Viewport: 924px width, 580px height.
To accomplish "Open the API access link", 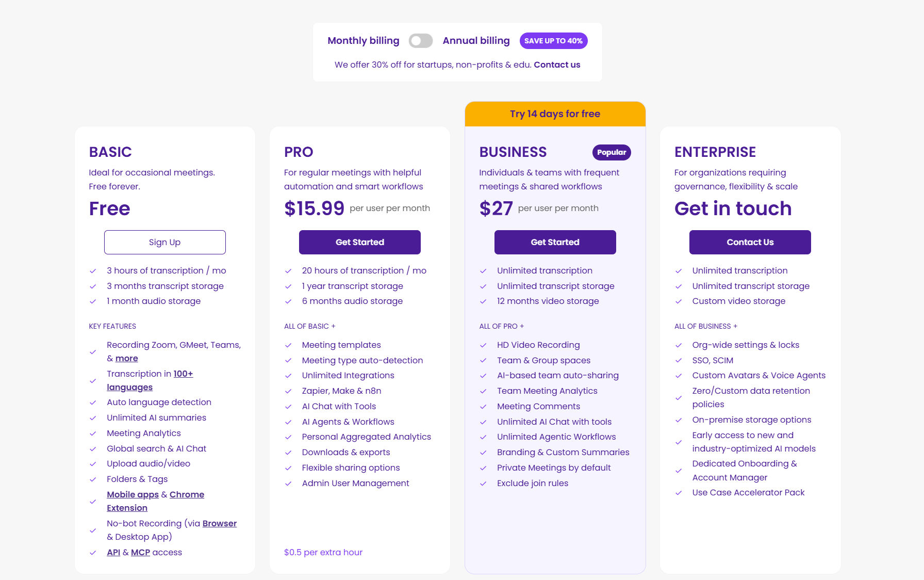I will [x=113, y=552].
